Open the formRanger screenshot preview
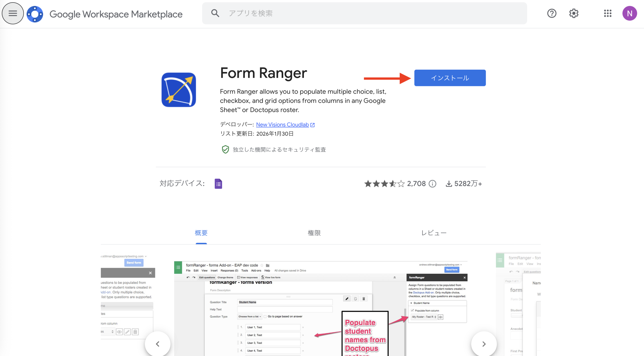This screenshot has height=356, width=644. coord(322,307)
